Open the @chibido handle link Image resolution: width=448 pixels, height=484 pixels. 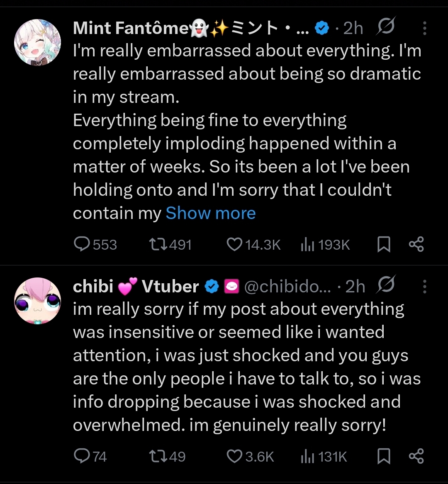(x=287, y=287)
